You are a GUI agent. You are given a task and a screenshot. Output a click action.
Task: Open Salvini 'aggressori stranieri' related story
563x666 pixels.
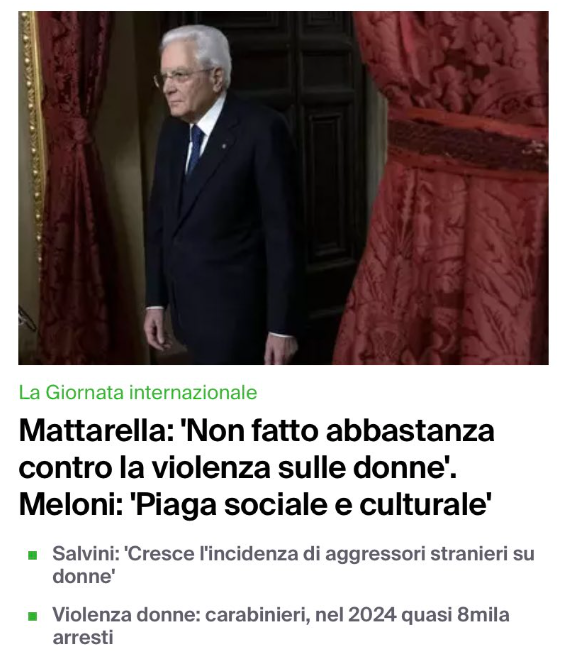(293, 565)
